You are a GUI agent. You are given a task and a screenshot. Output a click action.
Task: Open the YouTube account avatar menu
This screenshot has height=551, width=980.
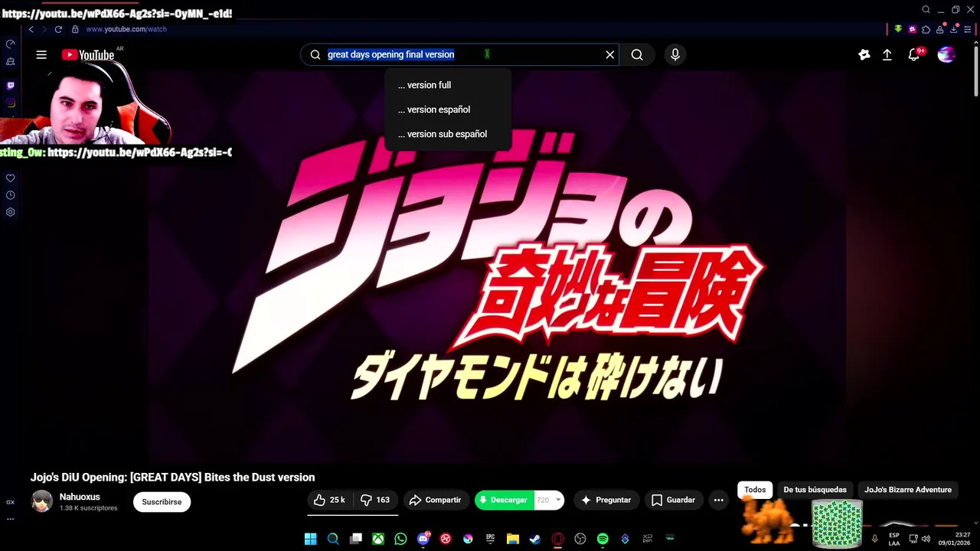tap(946, 54)
